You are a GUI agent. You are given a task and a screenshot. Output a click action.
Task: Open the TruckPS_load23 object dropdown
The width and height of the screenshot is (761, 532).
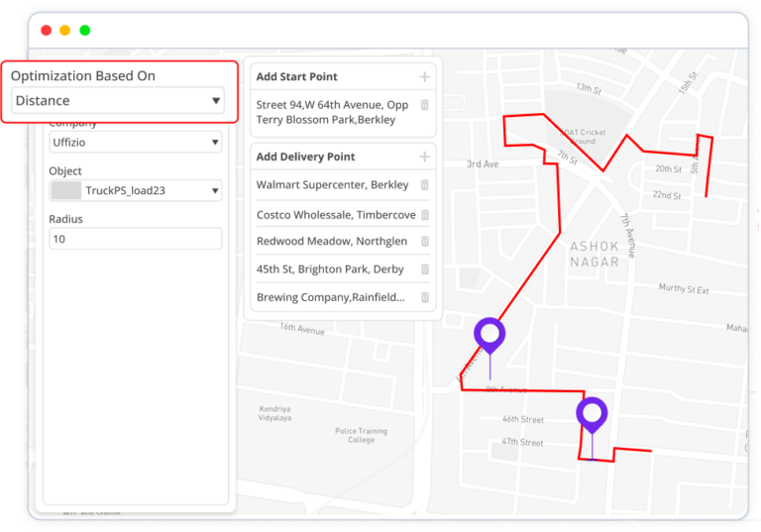pos(136,190)
